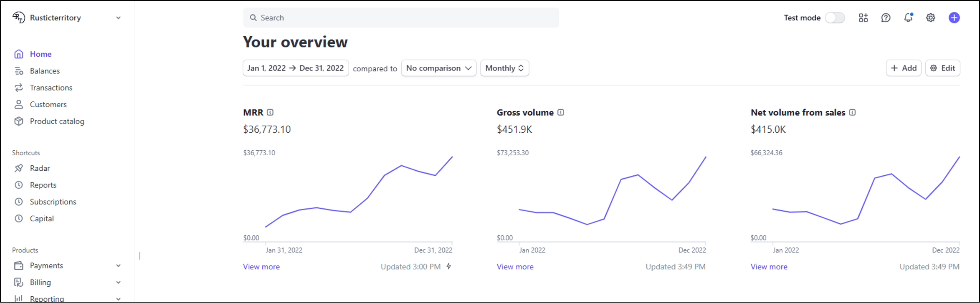Click the MRR info icon

[270, 112]
